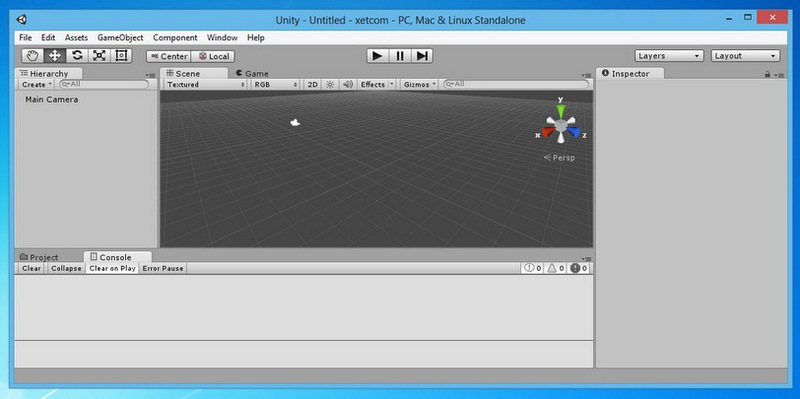Select the Scale tool
The height and width of the screenshot is (399, 800).
click(99, 56)
